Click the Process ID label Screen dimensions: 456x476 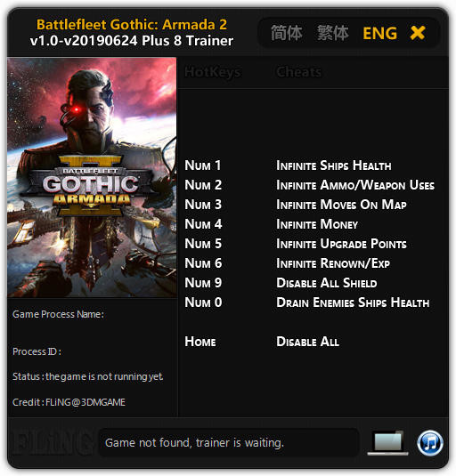(37, 351)
